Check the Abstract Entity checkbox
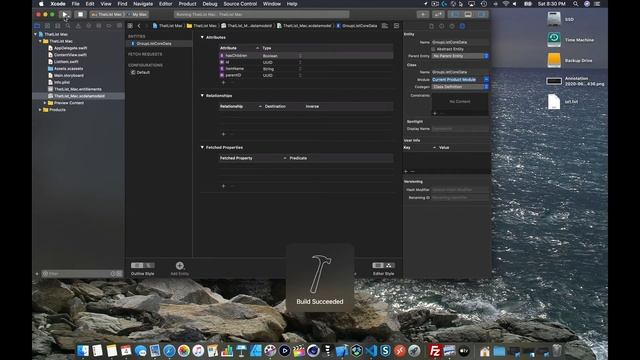Viewport: 640px width, 360px height. [x=433, y=49]
